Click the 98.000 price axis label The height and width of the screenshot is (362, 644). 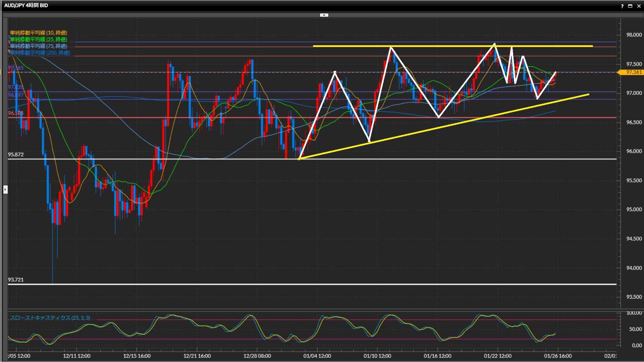(x=634, y=35)
